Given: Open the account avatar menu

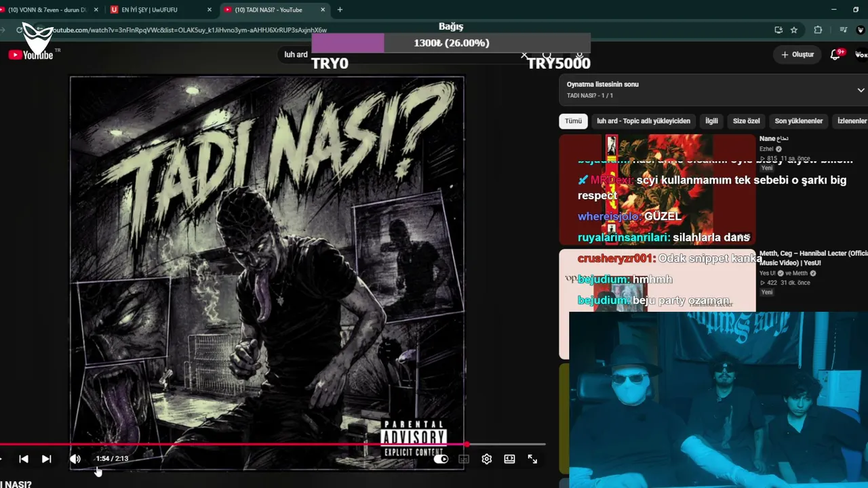Looking at the screenshot, I should [861, 55].
